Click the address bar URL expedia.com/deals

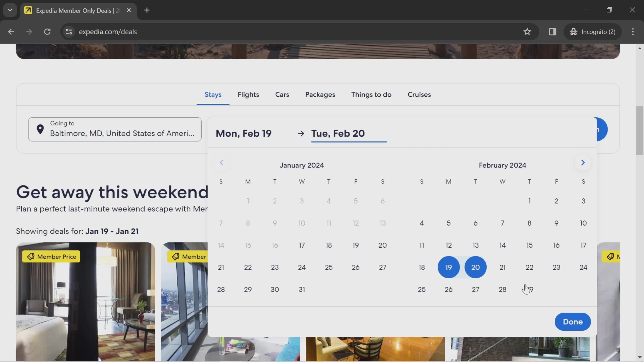click(108, 32)
